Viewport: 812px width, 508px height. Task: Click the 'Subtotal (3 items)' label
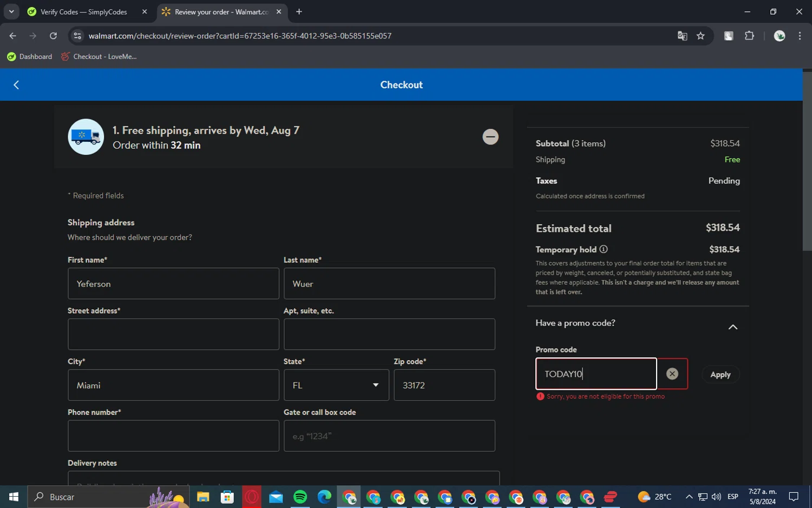[x=571, y=144]
